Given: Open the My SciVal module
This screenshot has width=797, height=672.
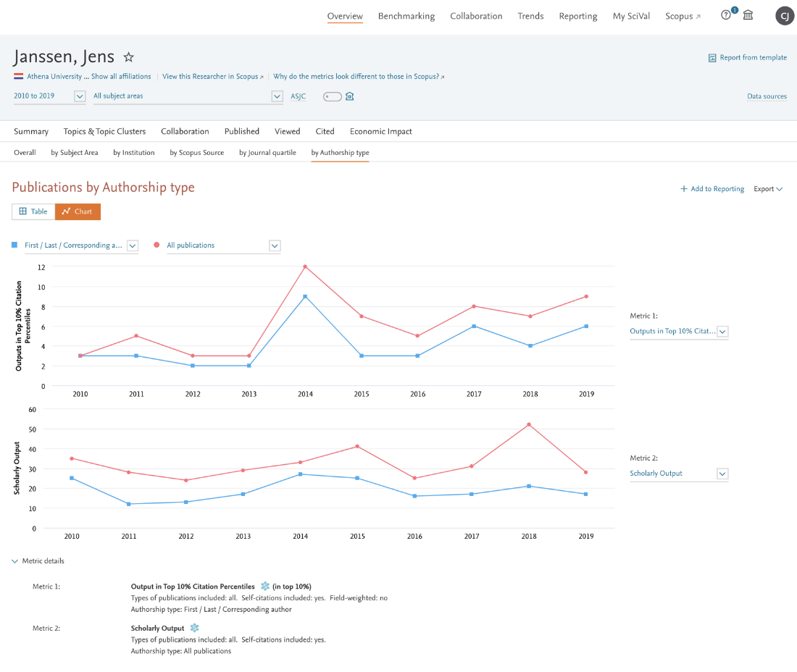Looking at the screenshot, I should point(631,16).
